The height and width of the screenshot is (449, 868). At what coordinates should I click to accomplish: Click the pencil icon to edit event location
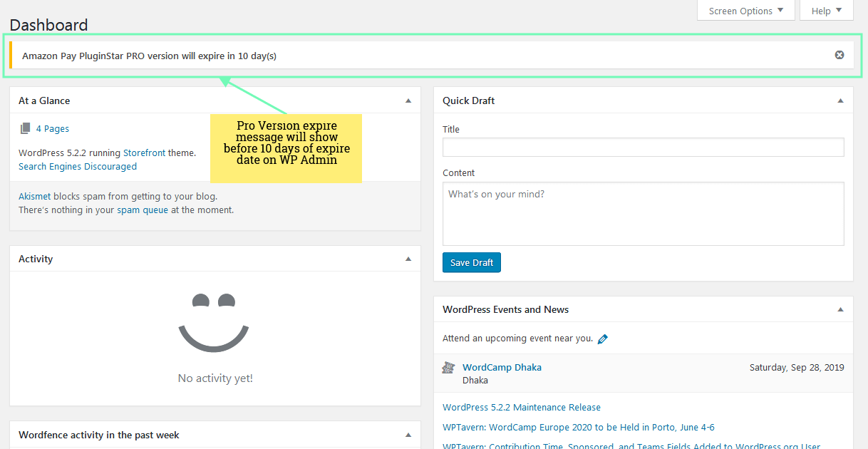click(603, 339)
